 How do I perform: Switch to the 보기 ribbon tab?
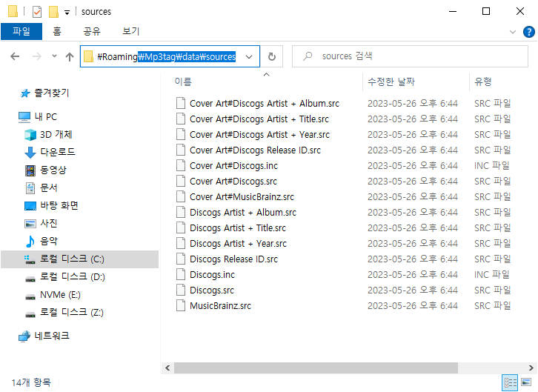click(131, 32)
